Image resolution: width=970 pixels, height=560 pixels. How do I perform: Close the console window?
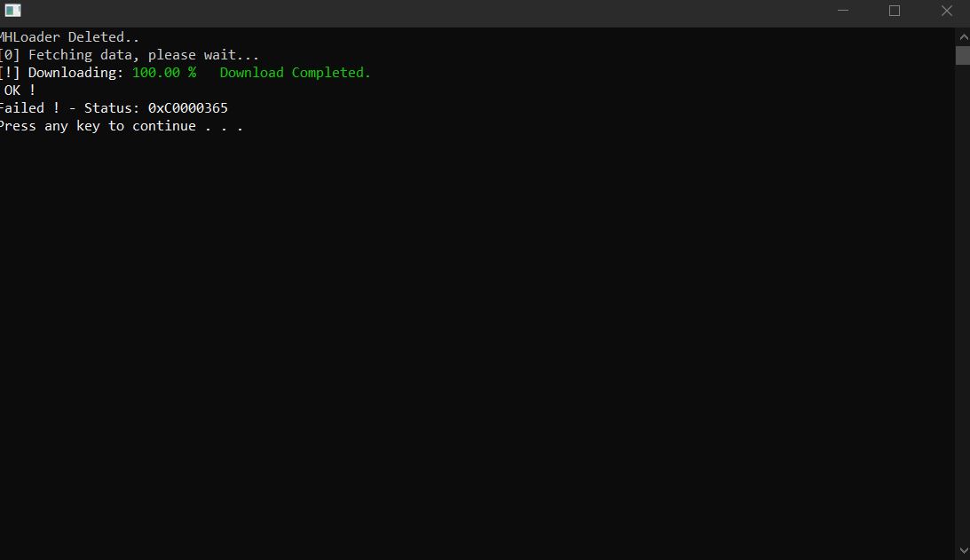tap(947, 11)
